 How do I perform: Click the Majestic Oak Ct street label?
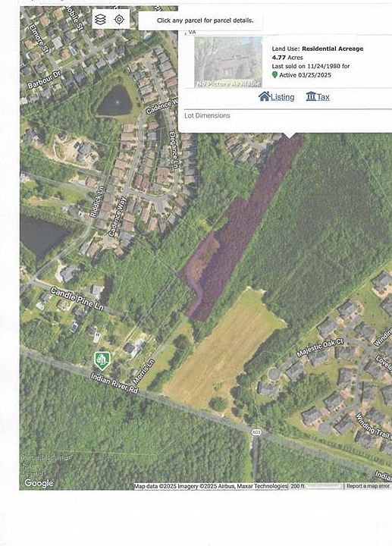pyautogui.click(x=319, y=349)
